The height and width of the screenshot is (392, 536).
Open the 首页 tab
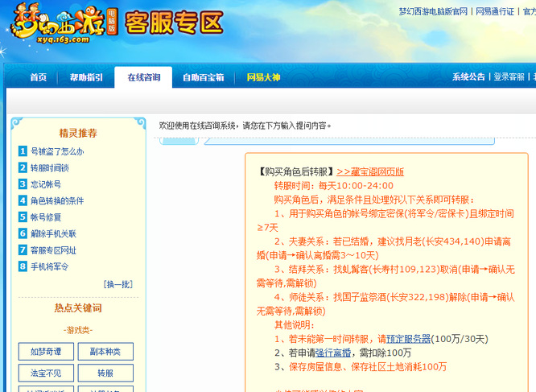click(39, 77)
